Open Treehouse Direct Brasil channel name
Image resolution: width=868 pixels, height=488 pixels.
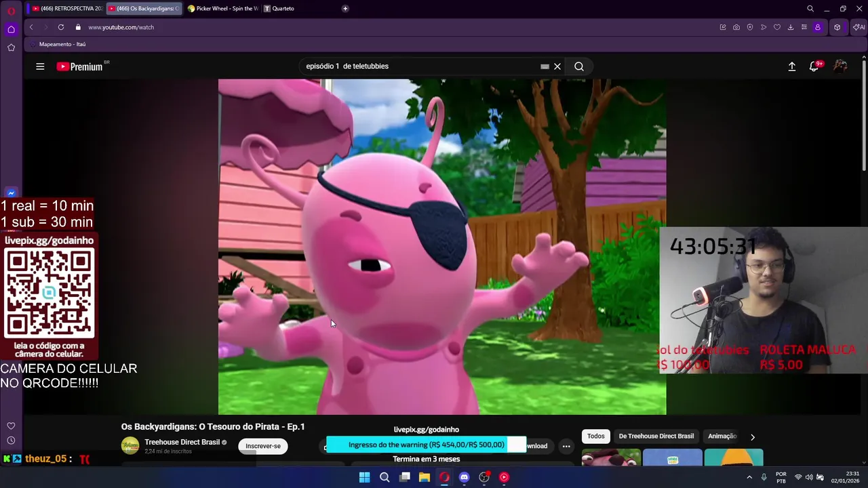[182, 442]
